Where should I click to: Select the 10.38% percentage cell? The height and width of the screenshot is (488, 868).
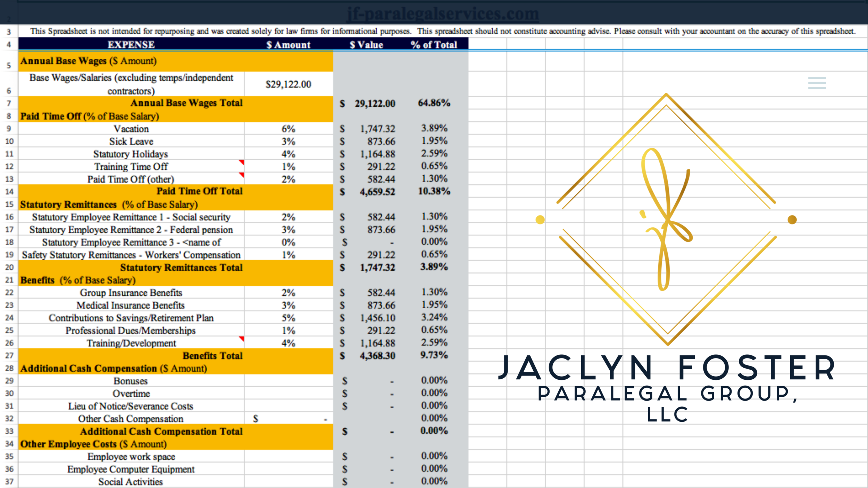(x=434, y=191)
